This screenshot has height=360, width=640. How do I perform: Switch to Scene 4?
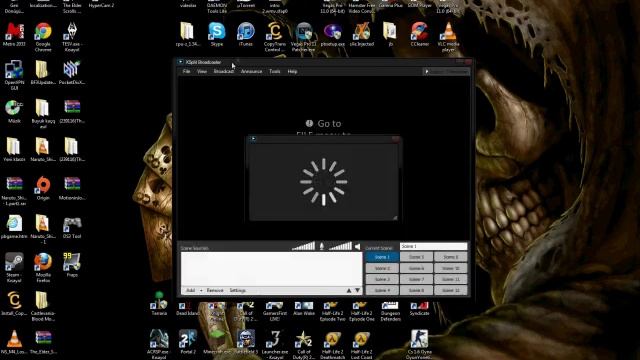(x=382, y=290)
